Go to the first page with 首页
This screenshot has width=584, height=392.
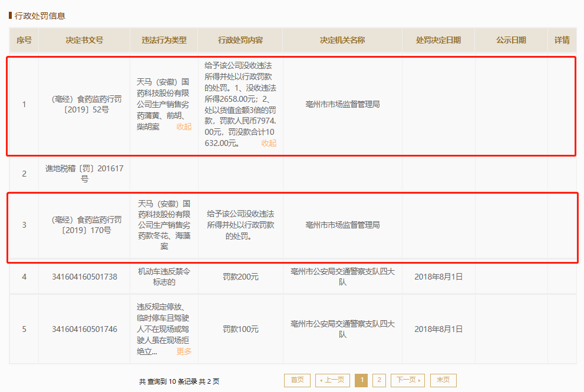click(297, 380)
